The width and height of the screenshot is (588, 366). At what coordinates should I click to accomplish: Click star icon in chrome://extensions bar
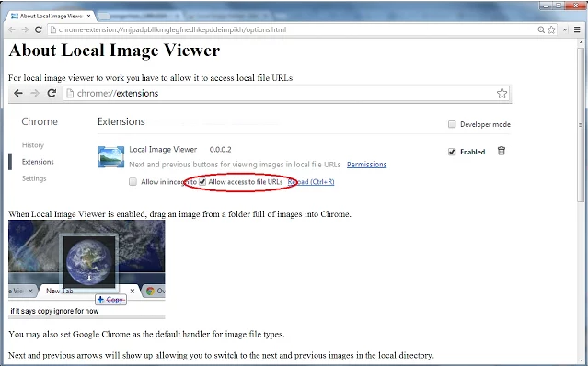tap(502, 93)
